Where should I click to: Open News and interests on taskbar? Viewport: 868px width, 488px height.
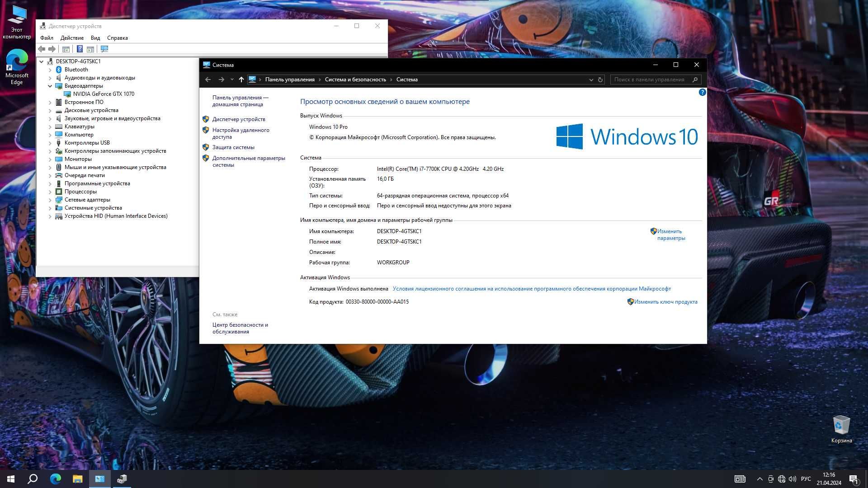coord(740,479)
